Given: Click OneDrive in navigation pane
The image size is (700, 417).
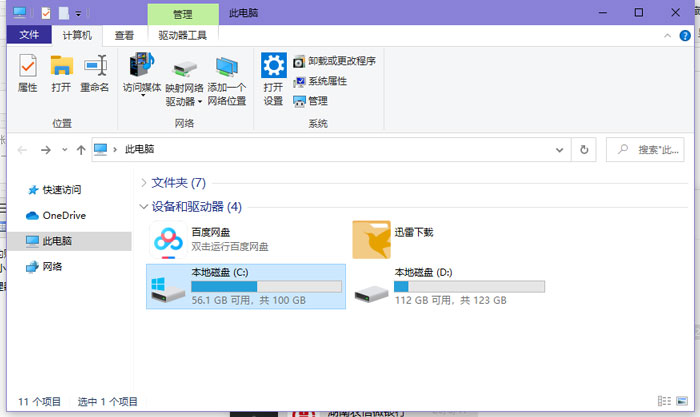Looking at the screenshot, I should coord(56,216).
